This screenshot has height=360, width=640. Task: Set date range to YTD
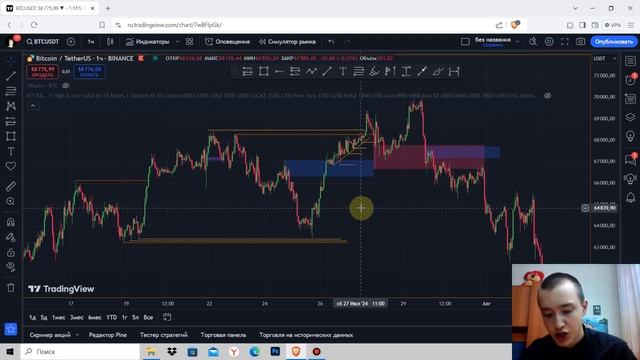[111, 317]
